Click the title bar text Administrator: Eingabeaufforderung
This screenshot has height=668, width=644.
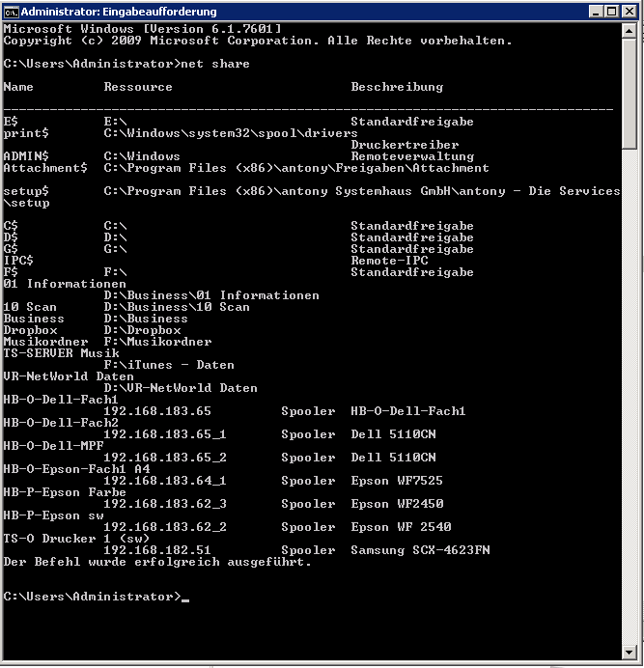tap(119, 12)
